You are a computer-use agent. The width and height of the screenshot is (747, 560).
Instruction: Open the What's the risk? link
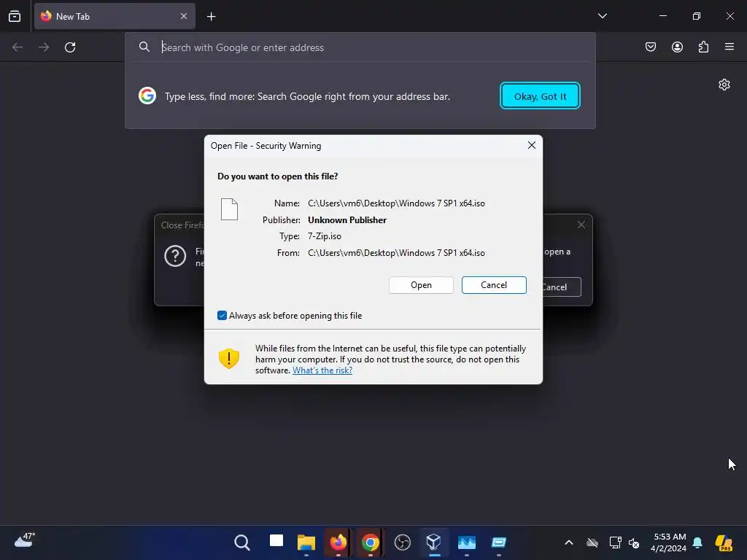322,370
